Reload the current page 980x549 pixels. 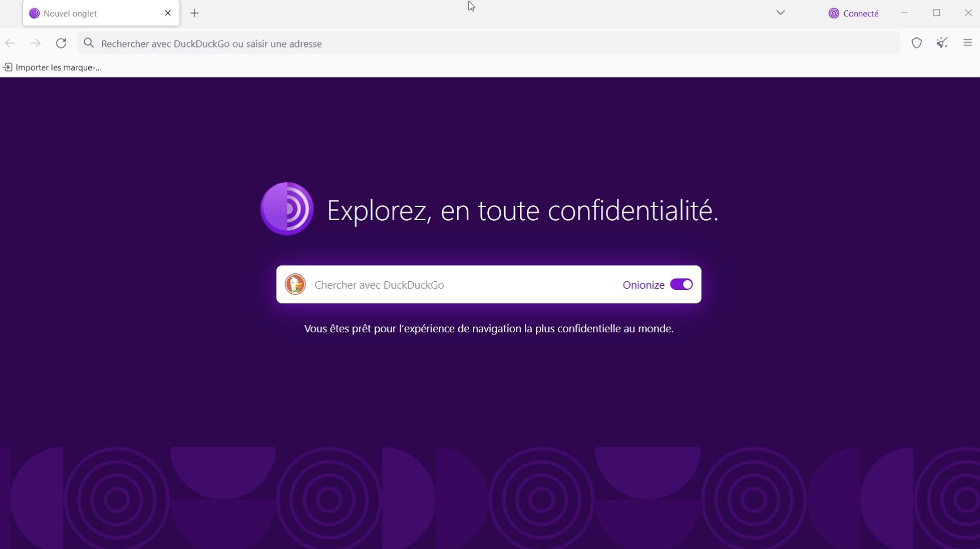tap(61, 44)
